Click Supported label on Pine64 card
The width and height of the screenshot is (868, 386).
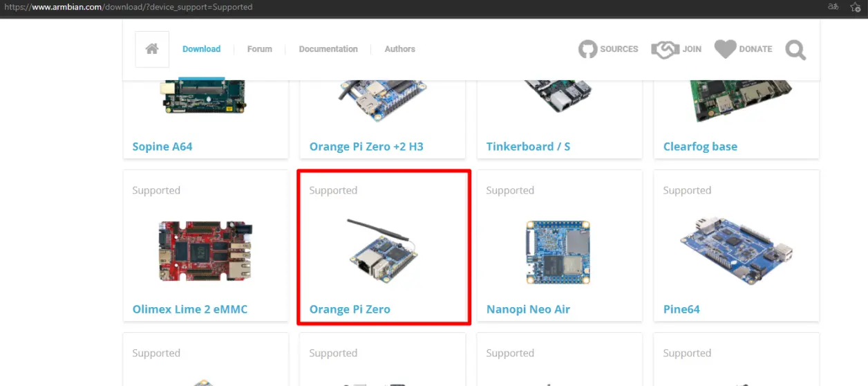(687, 190)
